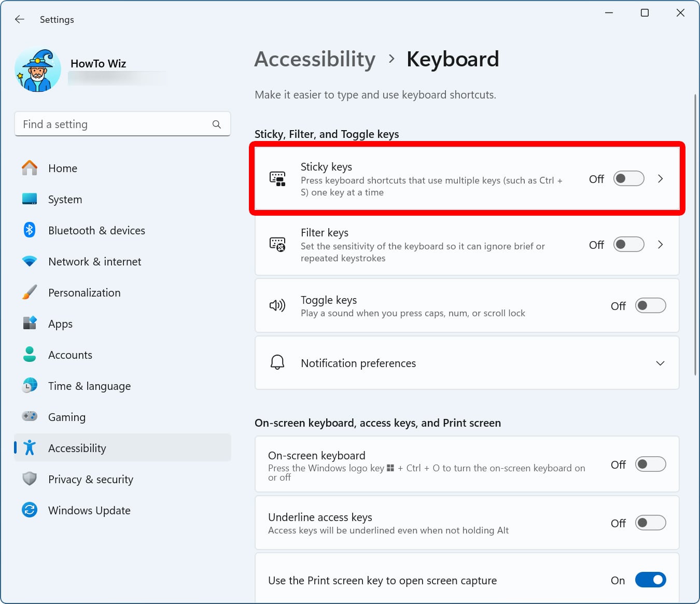This screenshot has height=604, width=700.
Task: Switch to Privacy & security section
Action: tap(90, 479)
